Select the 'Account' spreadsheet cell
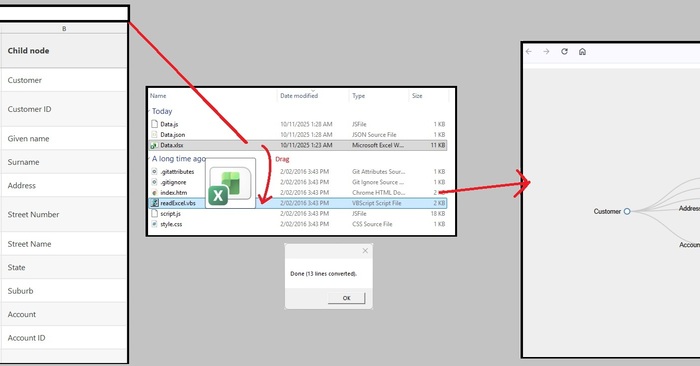 pyautogui.click(x=64, y=315)
